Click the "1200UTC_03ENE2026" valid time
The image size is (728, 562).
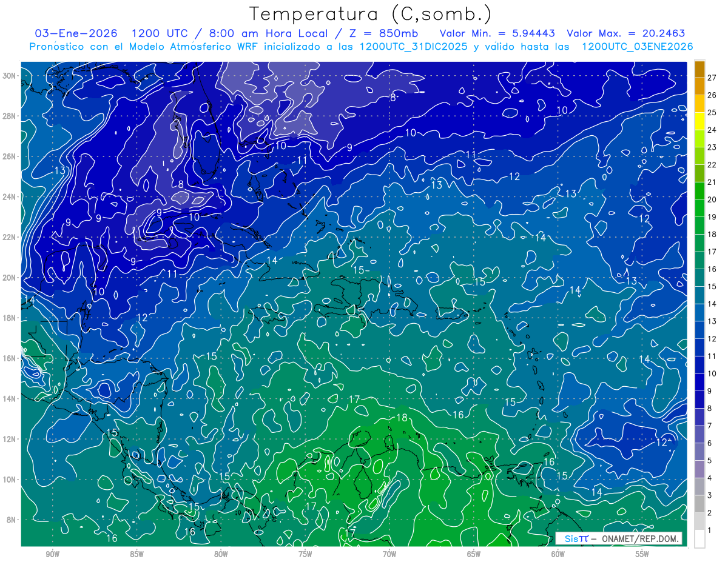click(x=638, y=47)
